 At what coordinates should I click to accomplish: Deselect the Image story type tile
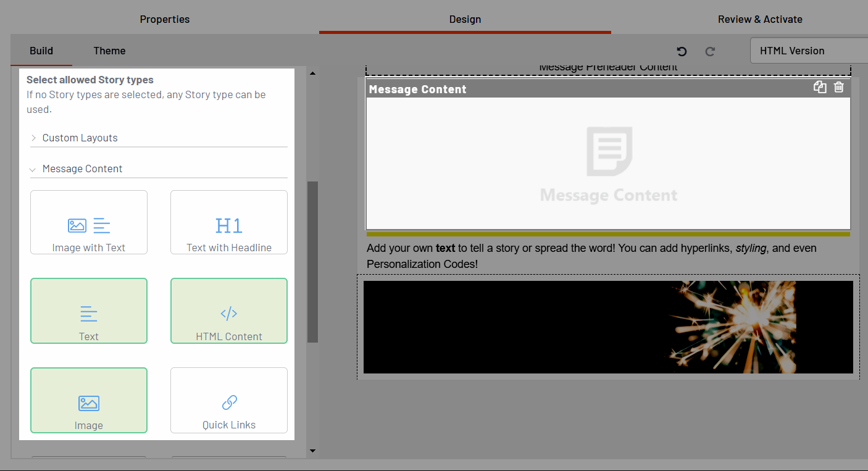coord(89,400)
